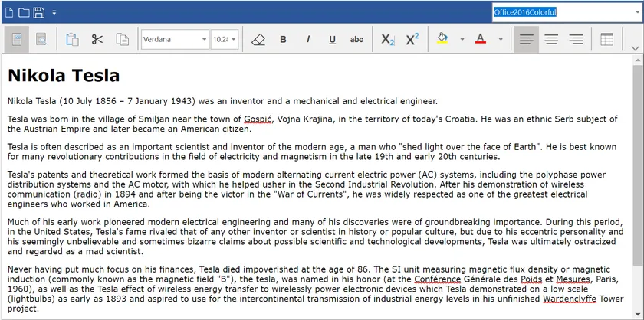Toggle italic formatting
Screen dimensions: 644x320
tap(307, 39)
